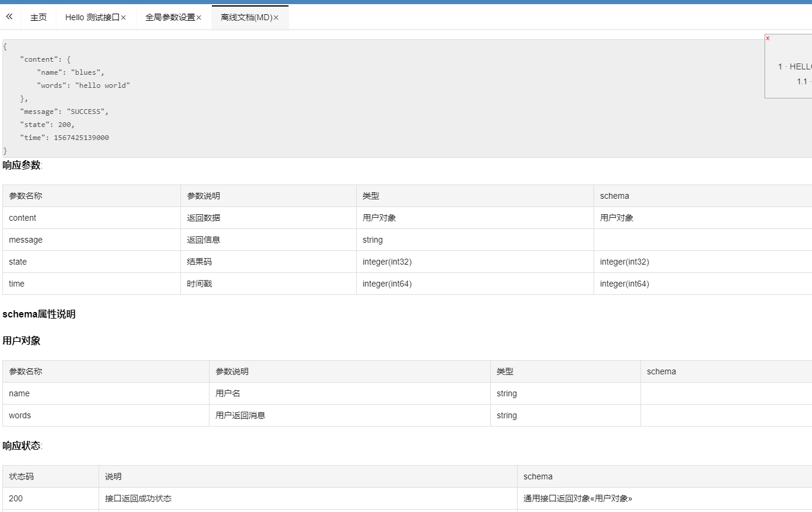This screenshot has width=812, height=512.
Task: Click 用户对象 in the content row's schema column
Action: click(617, 218)
